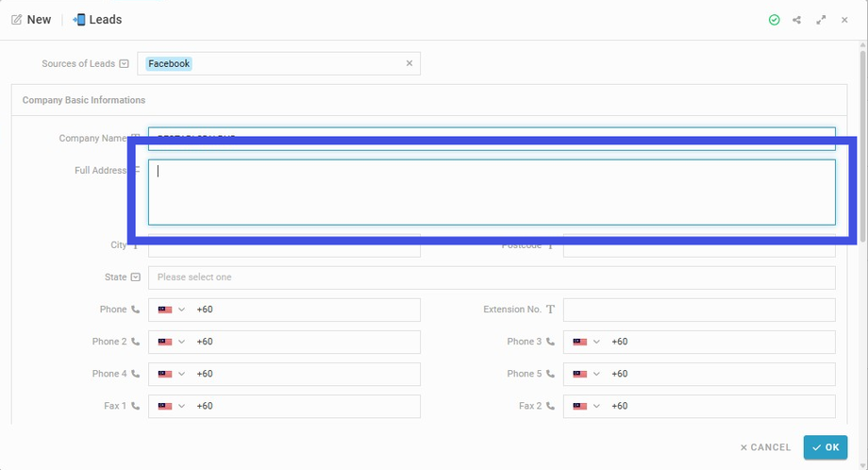Click the OK button
This screenshot has width=868, height=470.
[826, 447]
